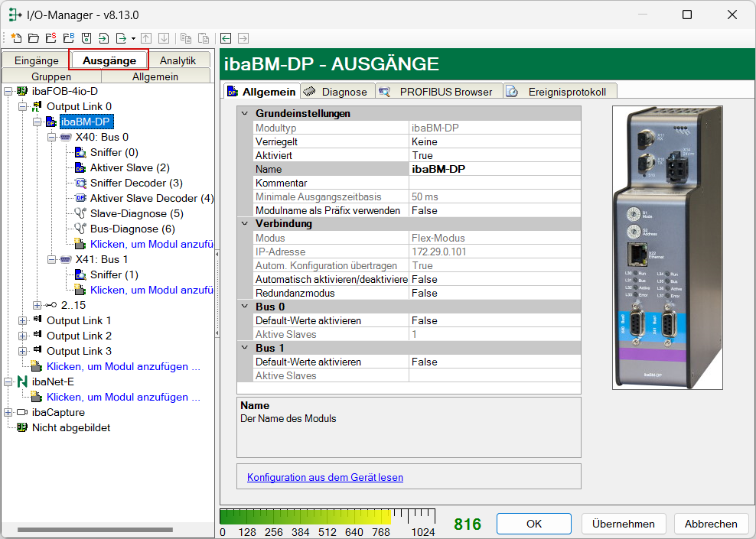Viewport: 756px width, 539px height.
Task: Select Aktiver Slave Decoder (4) module
Action: click(x=152, y=198)
